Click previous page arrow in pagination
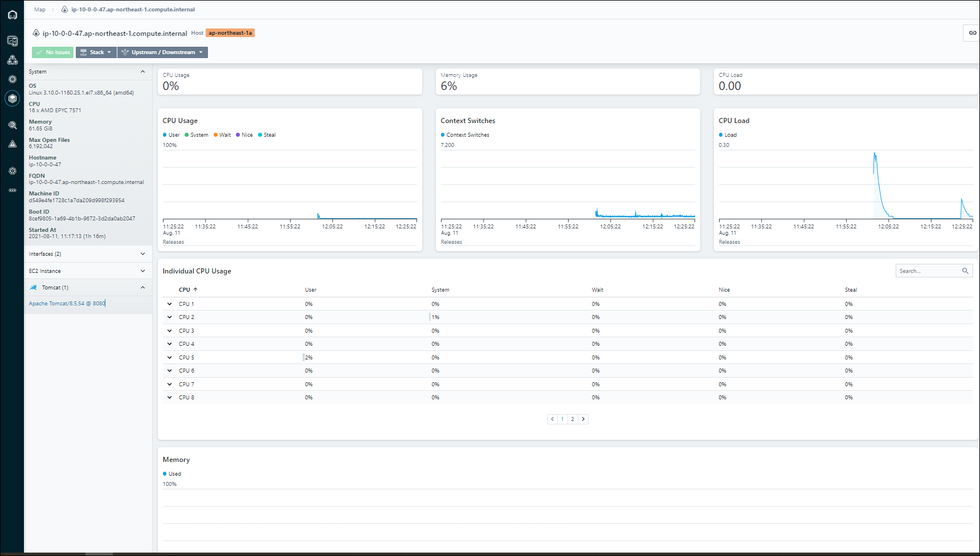Viewport: 980px width, 556px height. tap(552, 419)
